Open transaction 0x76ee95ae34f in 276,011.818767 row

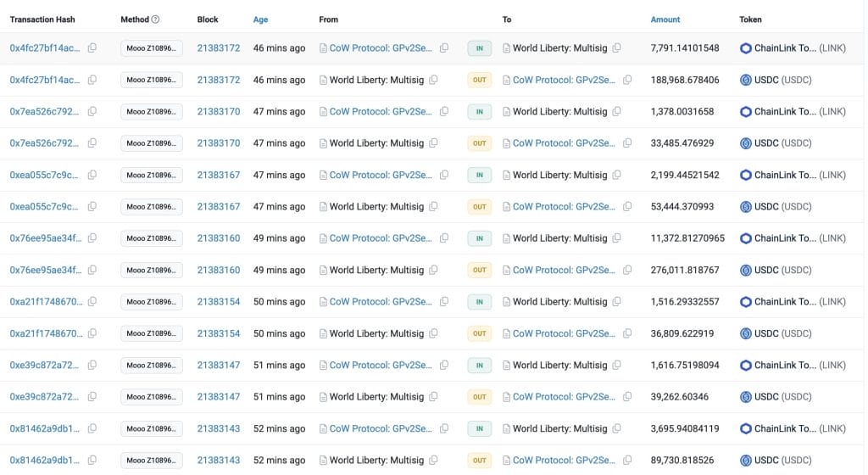(x=46, y=270)
